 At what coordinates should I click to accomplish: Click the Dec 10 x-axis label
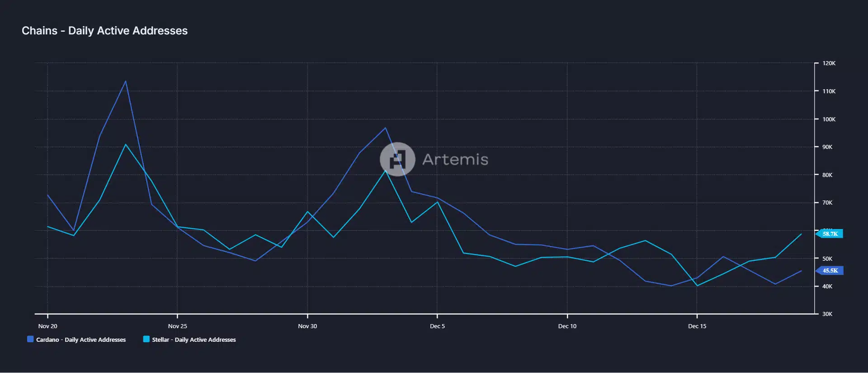point(567,326)
